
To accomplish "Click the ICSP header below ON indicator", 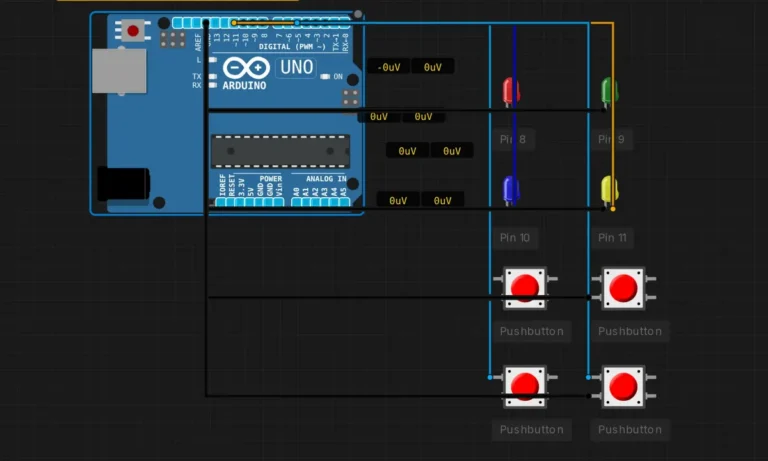I will (x=350, y=97).
